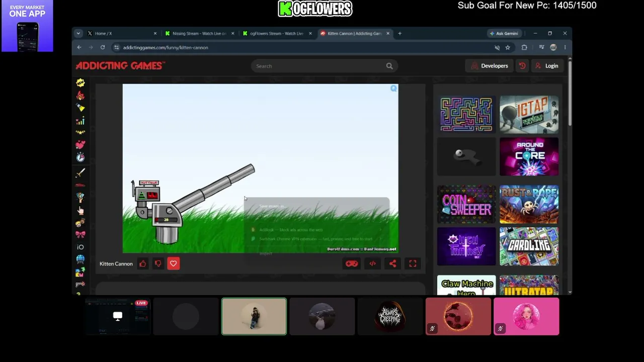Open the Around the Core game thumbnail
The height and width of the screenshot is (362, 644).
point(529,156)
